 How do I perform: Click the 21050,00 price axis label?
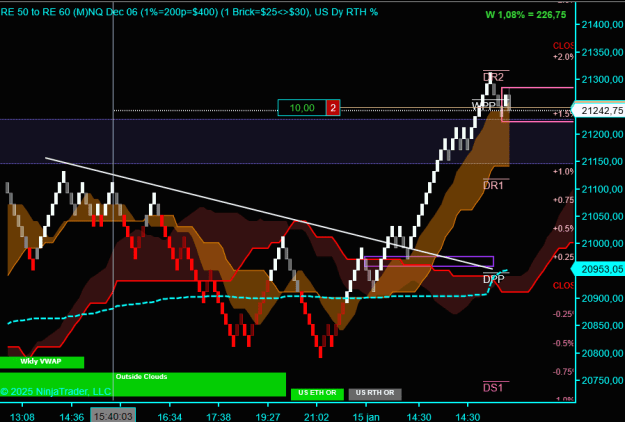click(602, 216)
